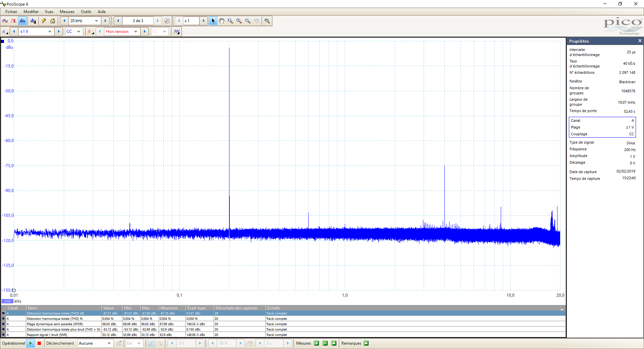Click the auto setup lightning icon
Viewport: 644px width, 349px height.
pyautogui.click(x=44, y=21)
